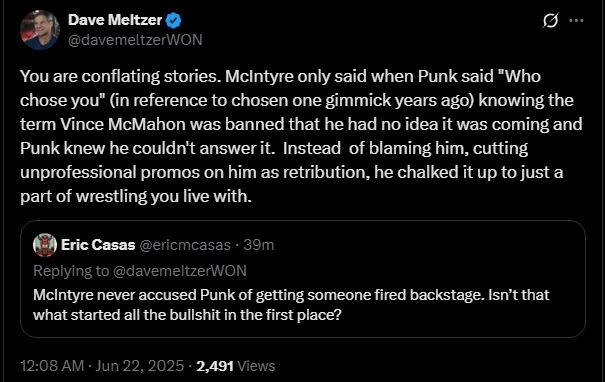The width and height of the screenshot is (605, 382).
Task: Visit the @davemeltzerWON handle link
Action: (x=135, y=40)
